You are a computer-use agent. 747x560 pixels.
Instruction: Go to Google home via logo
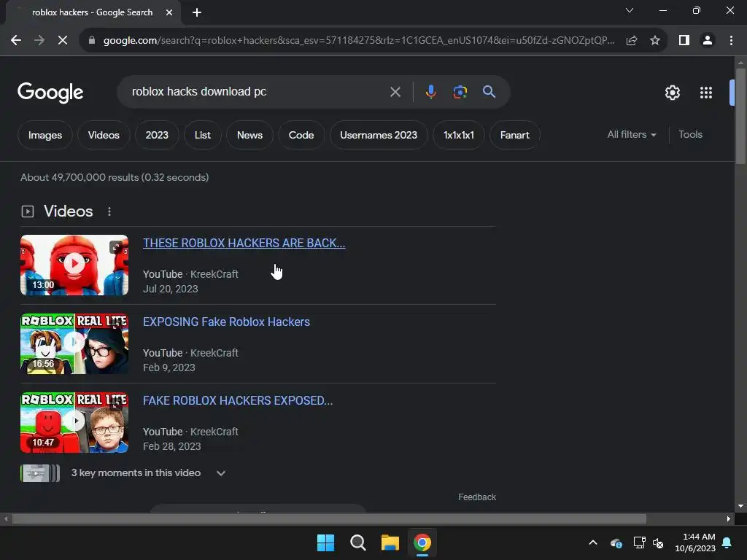tap(50, 93)
